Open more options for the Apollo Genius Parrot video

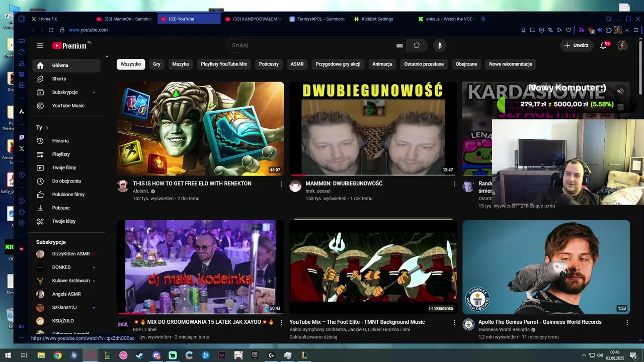pyautogui.click(x=627, y=322)
